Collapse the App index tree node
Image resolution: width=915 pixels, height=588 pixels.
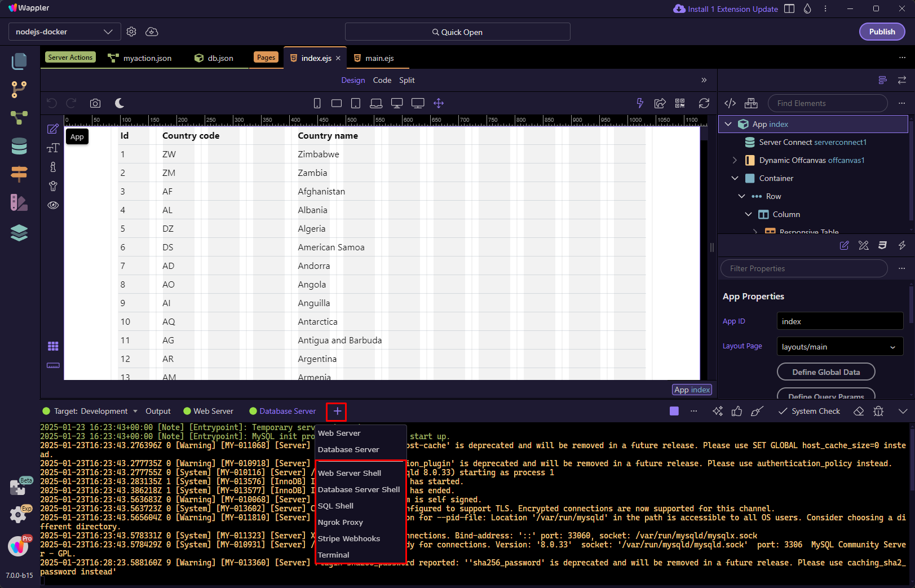[728, 124]
